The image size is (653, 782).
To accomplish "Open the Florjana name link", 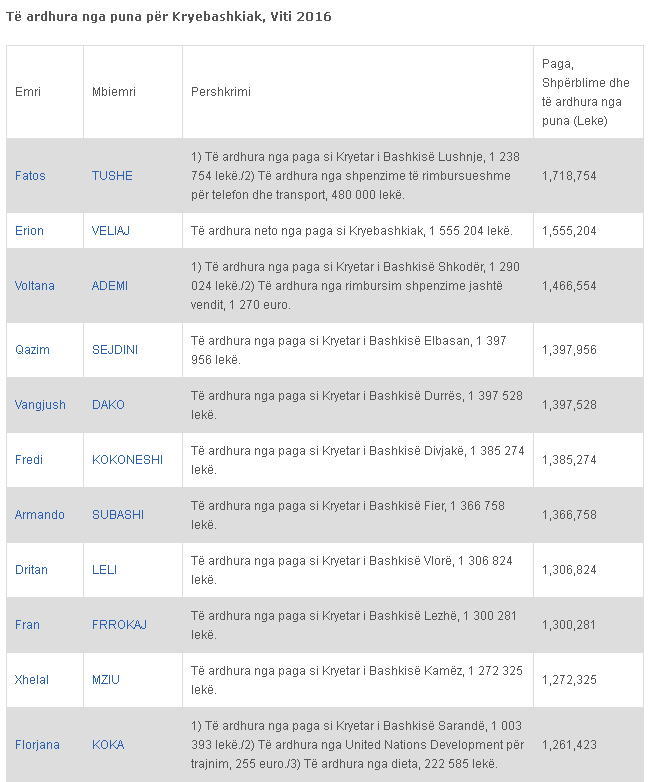I will coord(36,745).
